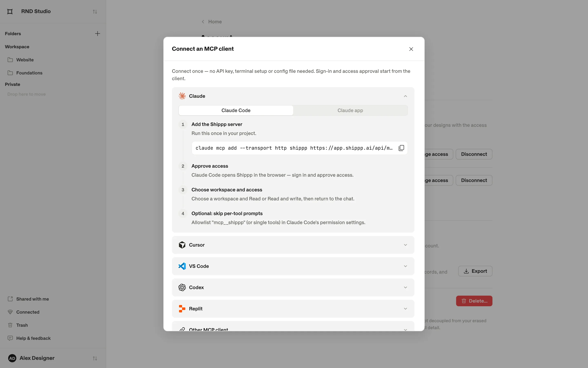This screenshot has height=368, width=588.
Task: Expand the Other MCP client section
Action: coord(293,326)
